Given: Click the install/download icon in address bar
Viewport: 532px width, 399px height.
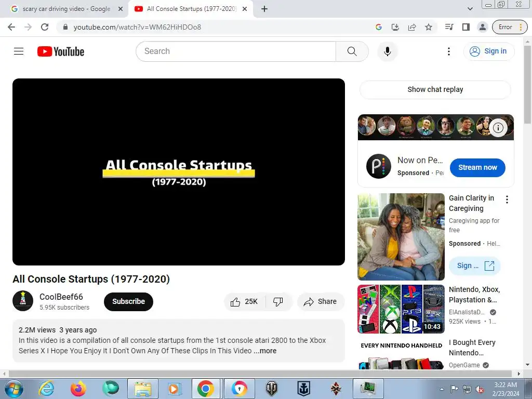Looking at the screenshot, I should [395, 27].
